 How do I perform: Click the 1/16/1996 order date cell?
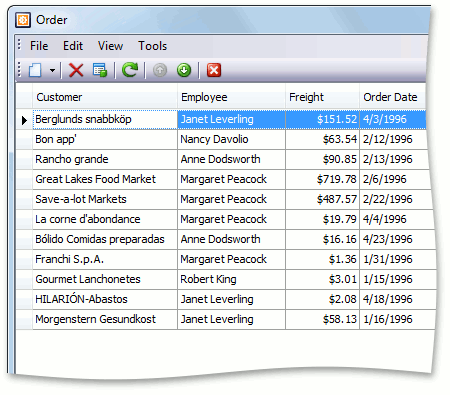tap(397, 319)
